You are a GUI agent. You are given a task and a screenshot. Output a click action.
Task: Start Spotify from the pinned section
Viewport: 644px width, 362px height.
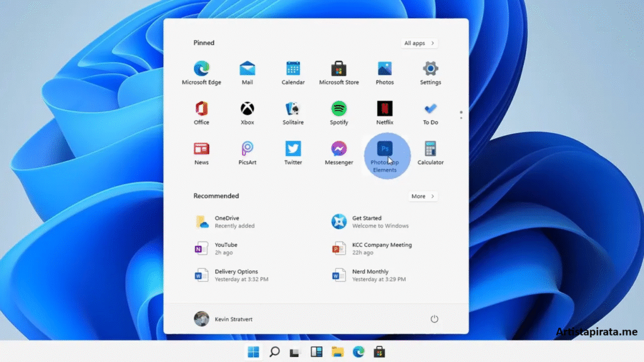(x=338, y=109)
